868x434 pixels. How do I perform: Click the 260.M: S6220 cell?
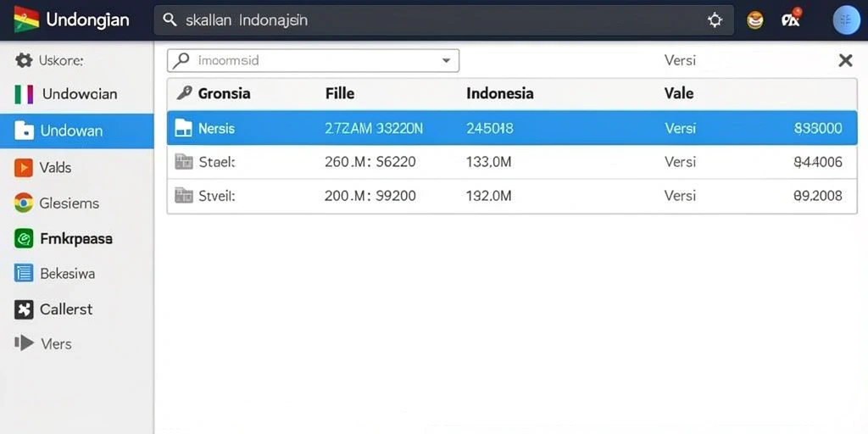pyautogui.click(x=370, y=162)
